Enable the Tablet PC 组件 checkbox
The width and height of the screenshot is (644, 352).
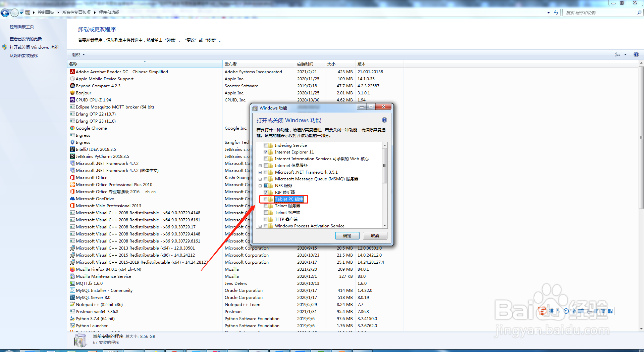click(x=266, y=199)
